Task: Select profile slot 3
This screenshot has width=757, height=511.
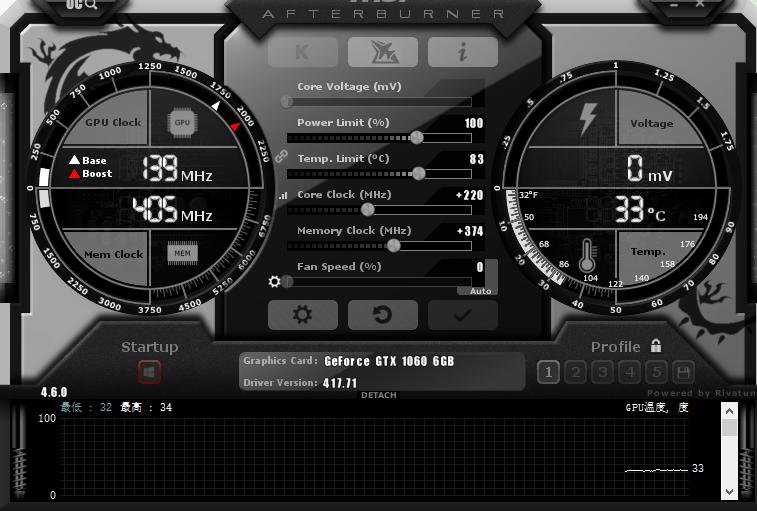Action: (602, 373)
